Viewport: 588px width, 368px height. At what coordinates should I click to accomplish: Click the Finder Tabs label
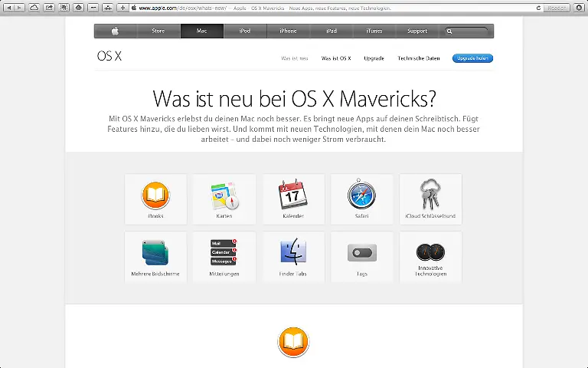(293, 274)
